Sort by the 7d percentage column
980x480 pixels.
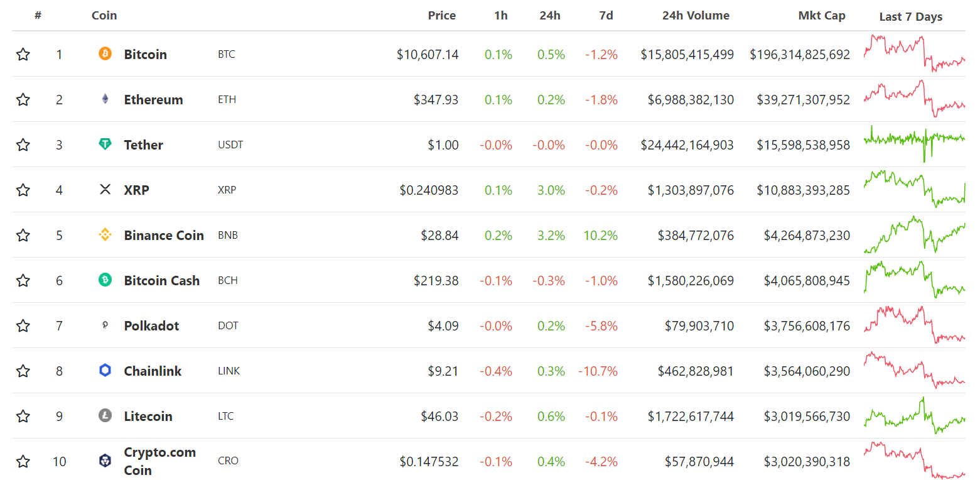point(606,15)
